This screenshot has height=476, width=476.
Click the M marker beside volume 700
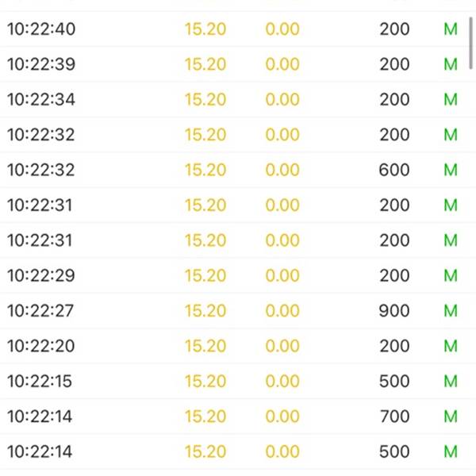[451, 416]
